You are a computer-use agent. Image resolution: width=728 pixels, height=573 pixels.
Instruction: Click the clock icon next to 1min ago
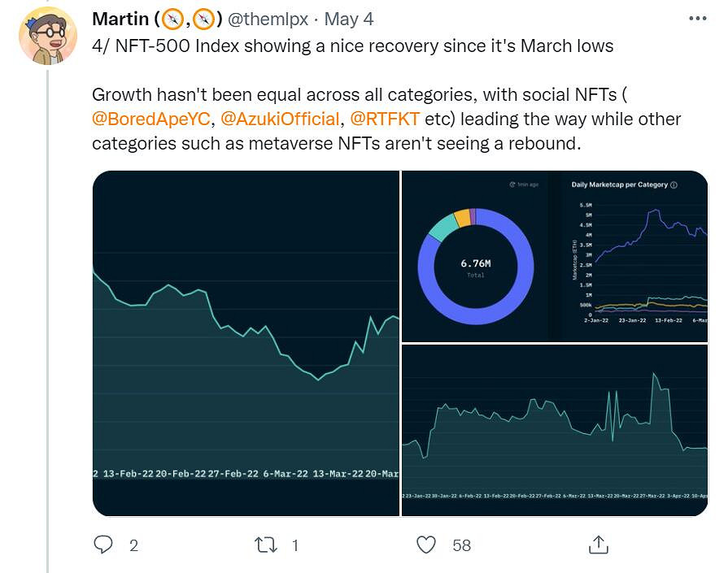[x=512, y=185]
